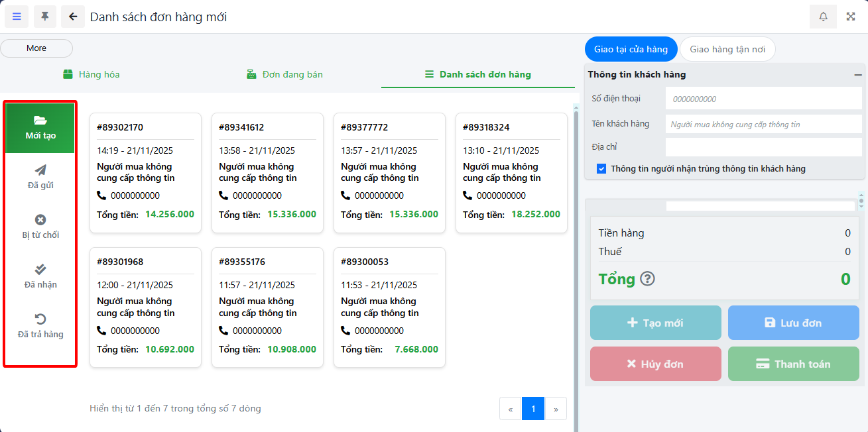Go to next page of orders
The height and width of the screenshot is (432, 868).
click(x=556, y=409)
